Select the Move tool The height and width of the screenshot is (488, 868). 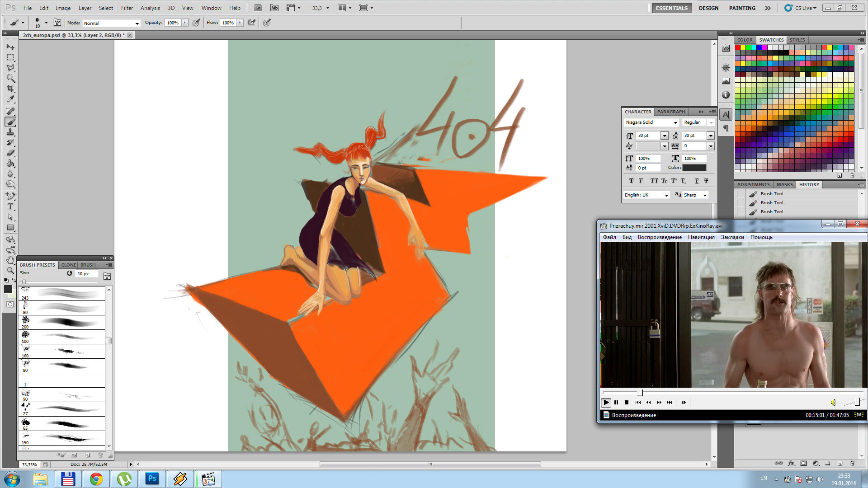[x=10, y=47]
